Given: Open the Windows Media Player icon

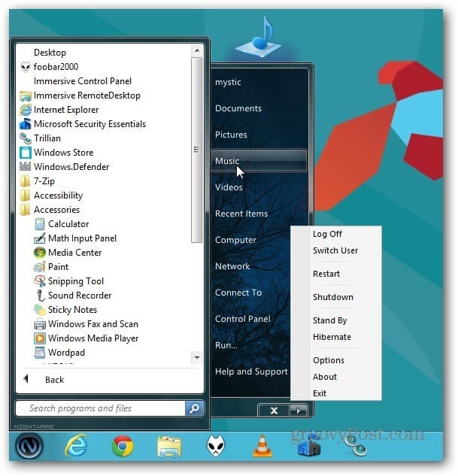Looking at the screenshot, I should pyautogui.click(x=40, y=338).
